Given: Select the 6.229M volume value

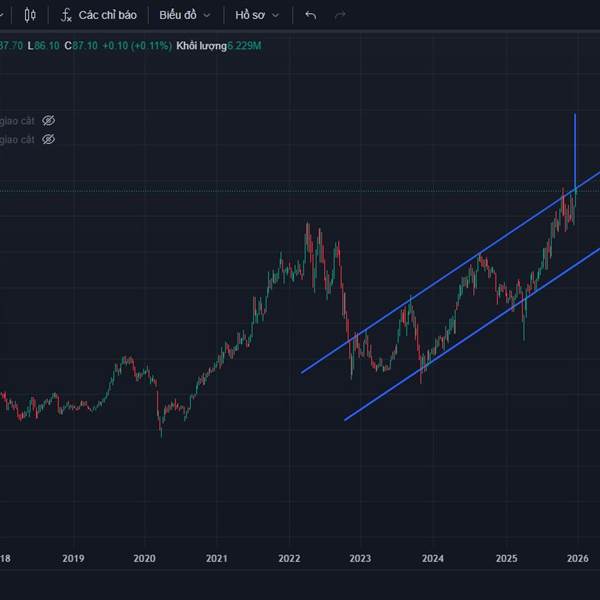Looking at the screenshot, I should click(245, 46).
